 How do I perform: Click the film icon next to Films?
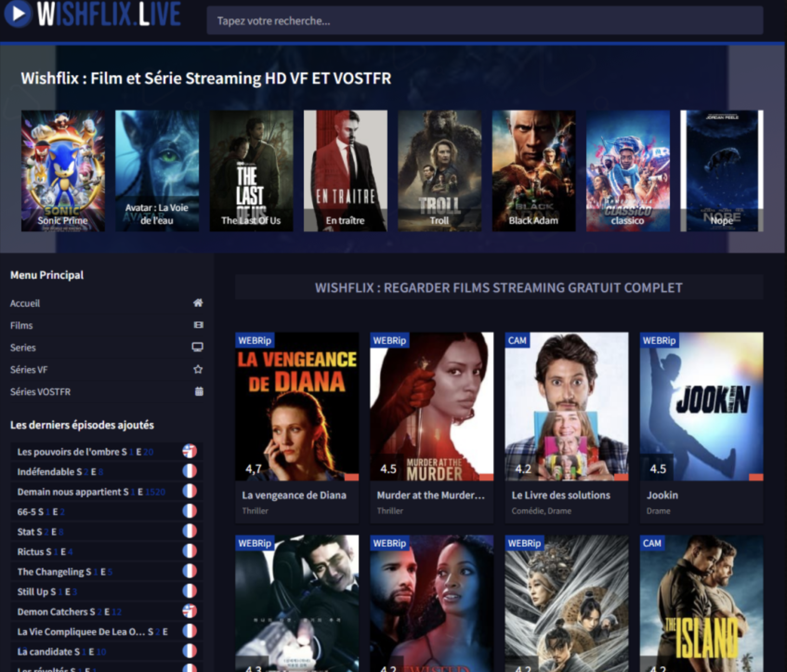click(x=198, y=325)
